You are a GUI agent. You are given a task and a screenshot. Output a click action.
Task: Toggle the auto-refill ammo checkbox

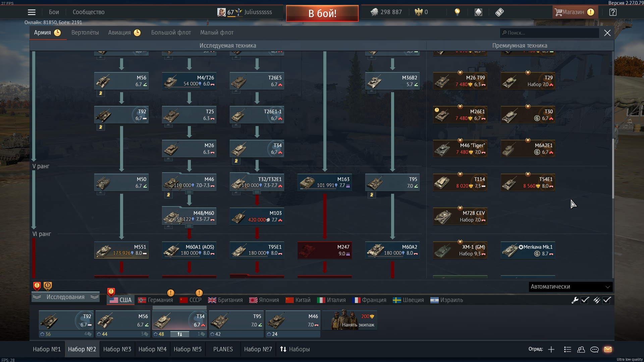click(607, 300)
